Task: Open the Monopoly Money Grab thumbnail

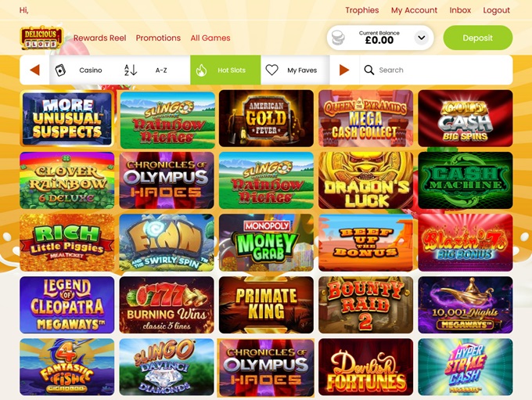Action: pyautogui.click(x=266, y=243)
